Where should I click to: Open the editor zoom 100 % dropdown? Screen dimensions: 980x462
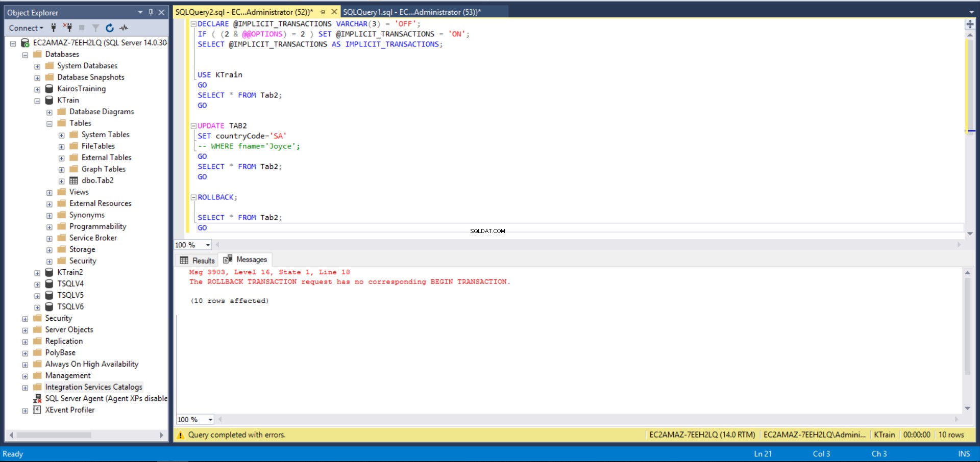click(x=208, y=245)
